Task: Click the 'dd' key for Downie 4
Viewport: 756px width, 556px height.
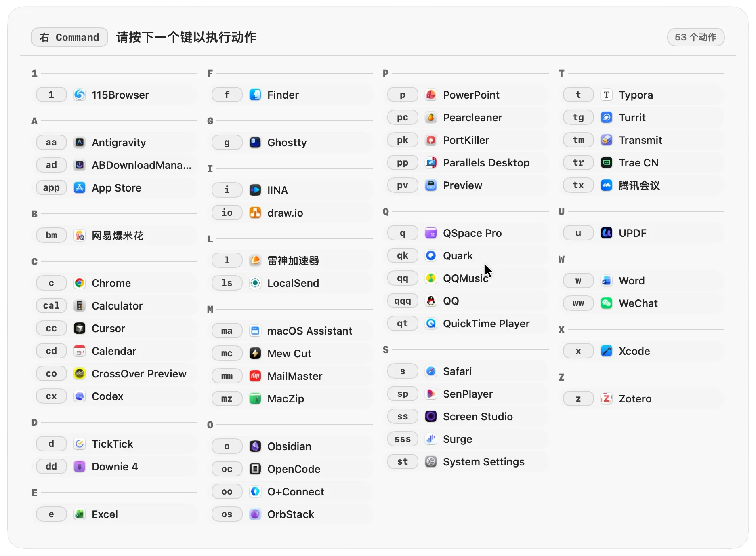Action: click(x=51, y=467)
